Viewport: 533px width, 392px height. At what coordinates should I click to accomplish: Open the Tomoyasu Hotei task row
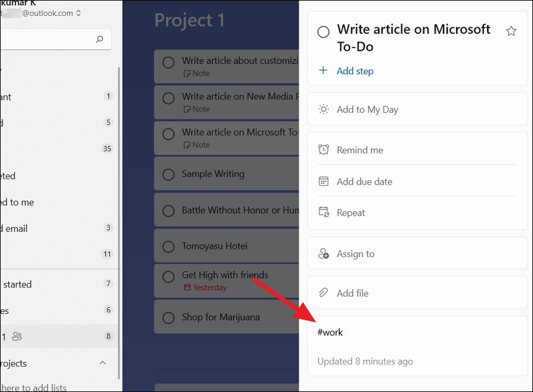(226, 246)
